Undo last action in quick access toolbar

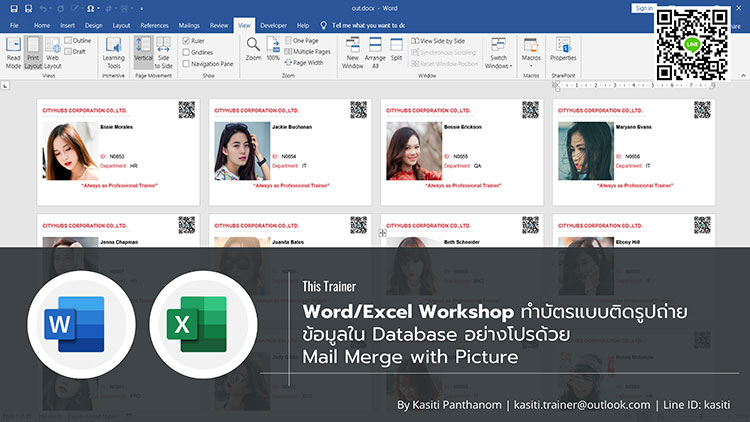point(44,9)
